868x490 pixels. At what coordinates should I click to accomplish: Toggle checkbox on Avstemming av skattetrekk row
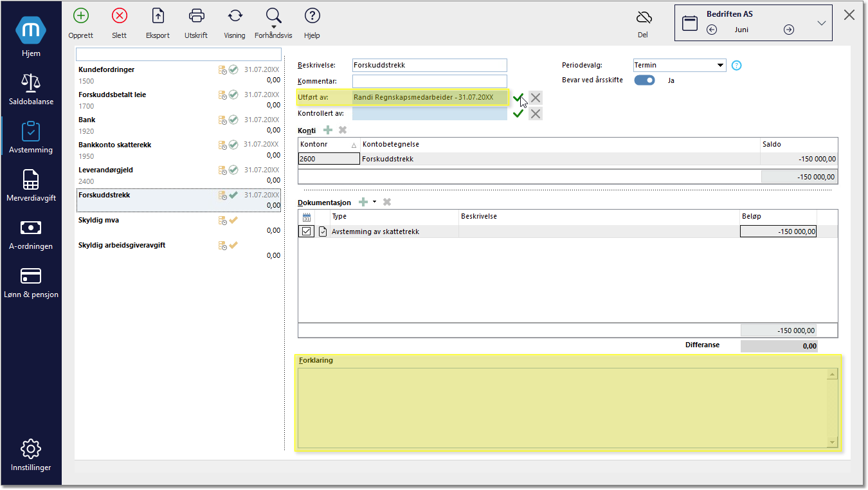click(x=307, y=231)
